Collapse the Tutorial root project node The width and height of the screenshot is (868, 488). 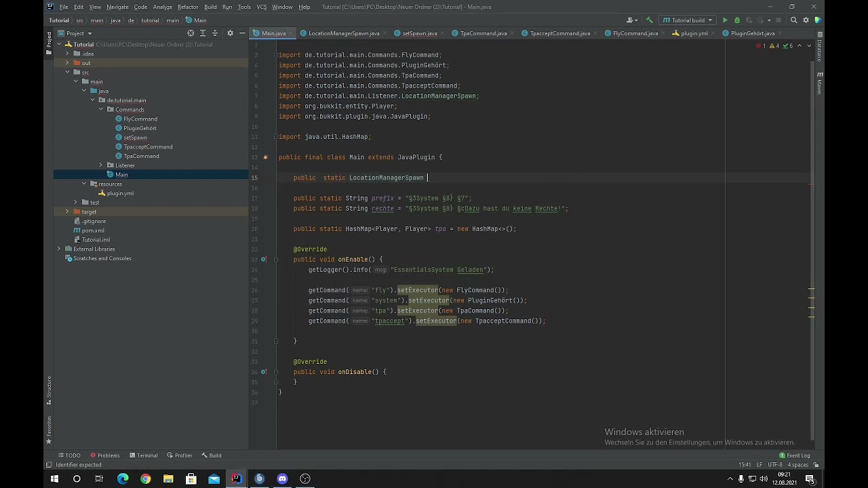tap(59, 45)
